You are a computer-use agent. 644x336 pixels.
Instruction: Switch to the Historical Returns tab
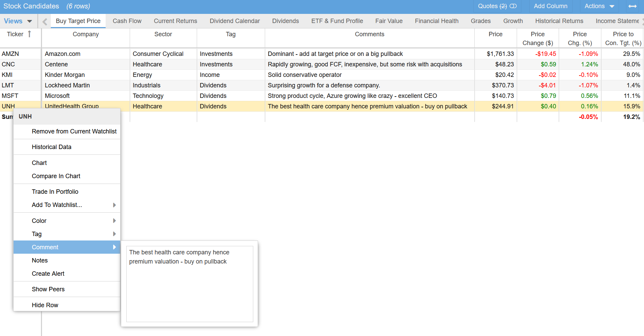(x=559, y=21)
